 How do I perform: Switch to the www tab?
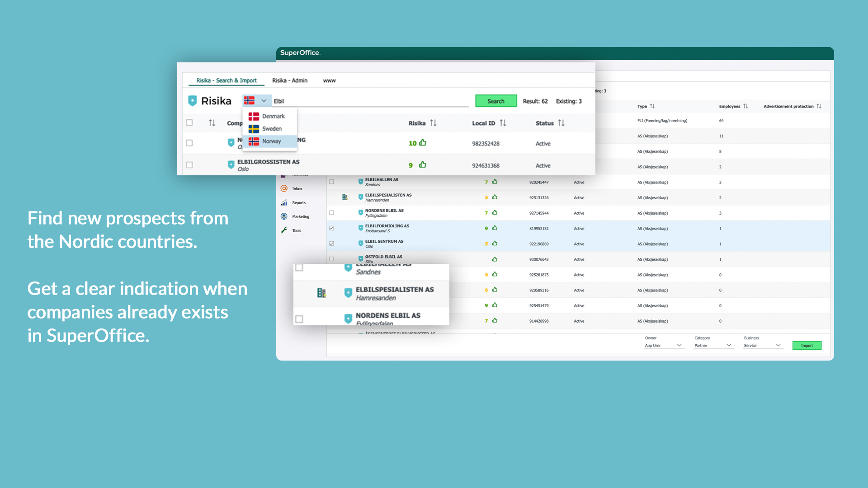click(x=329, y=80)
